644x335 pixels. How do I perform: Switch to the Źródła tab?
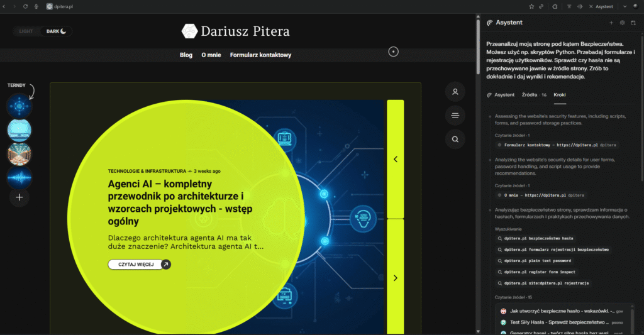point(534,95)
